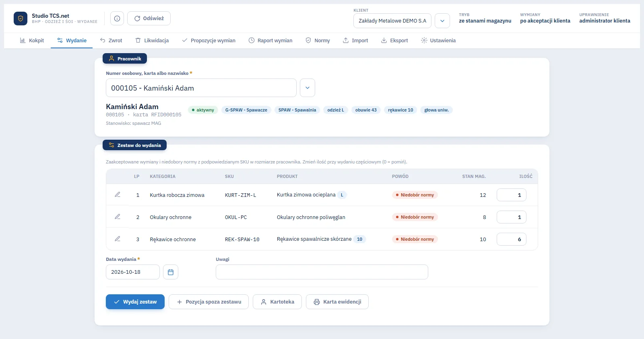644x339 pixels.
Task: Click the ILOŚĆ column header
Action: [526, 176]
